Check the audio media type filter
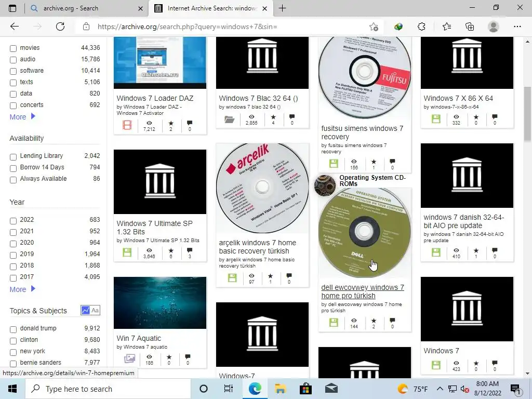The image size is (532, 399). 13,60
